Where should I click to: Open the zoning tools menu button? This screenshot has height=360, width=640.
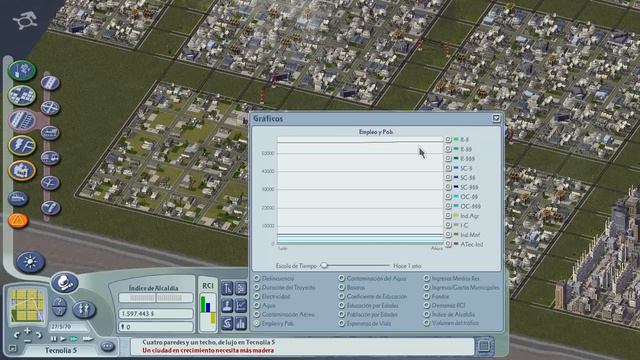pos(22,96)
